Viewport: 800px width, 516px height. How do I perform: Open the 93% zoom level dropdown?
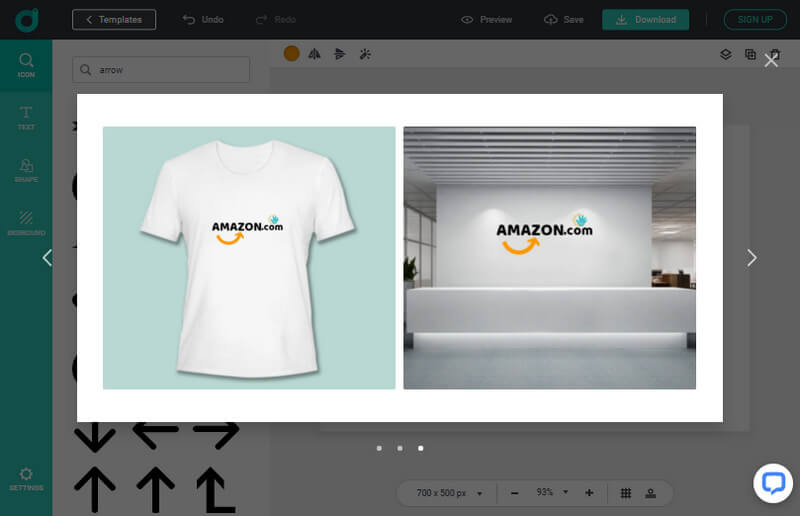(x=552, y=493)
